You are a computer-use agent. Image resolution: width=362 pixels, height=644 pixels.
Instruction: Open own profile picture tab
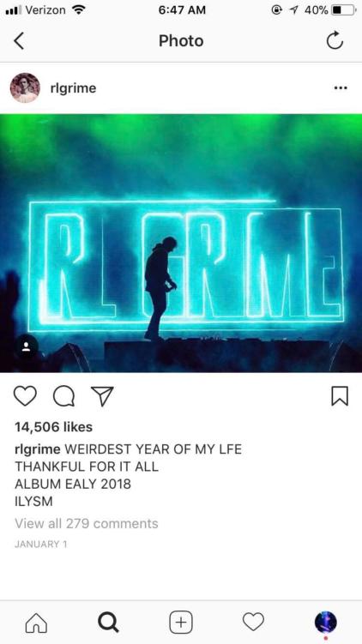[326, 623]
